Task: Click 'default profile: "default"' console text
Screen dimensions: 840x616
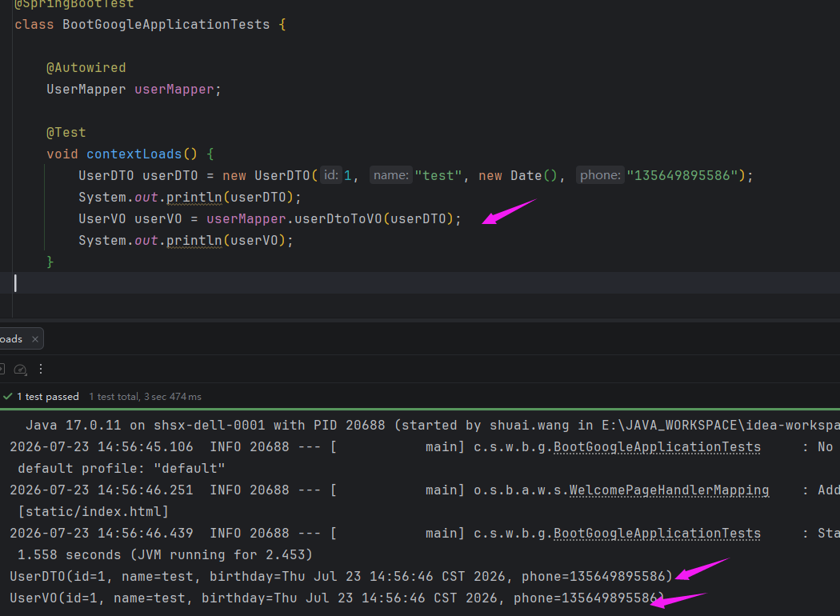Action: pos(121,469)
